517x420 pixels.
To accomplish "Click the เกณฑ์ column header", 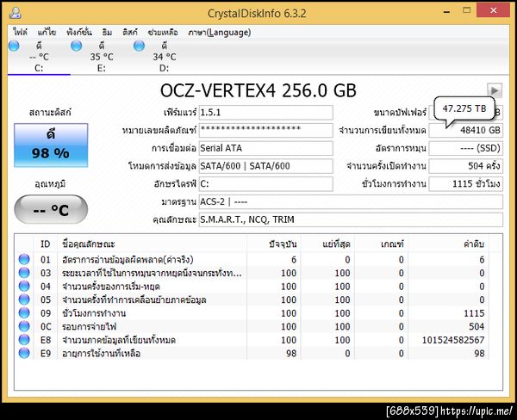I will tap(381, 244).
